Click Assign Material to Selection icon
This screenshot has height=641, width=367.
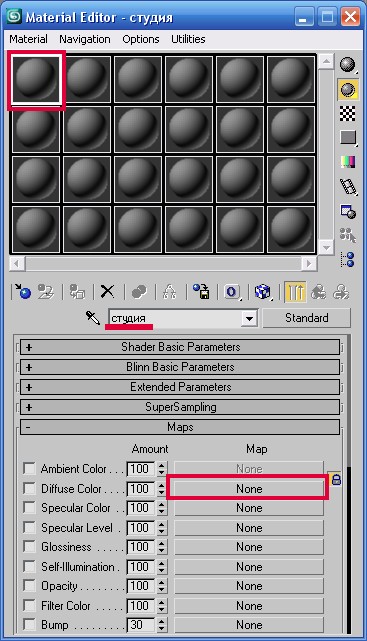(77, 292)
